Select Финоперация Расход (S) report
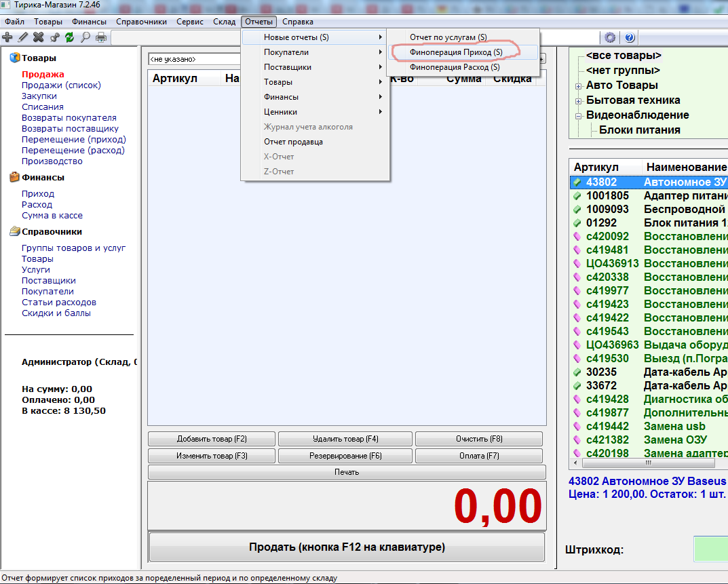The image size is (728, 584). click(x=463, y=67)
